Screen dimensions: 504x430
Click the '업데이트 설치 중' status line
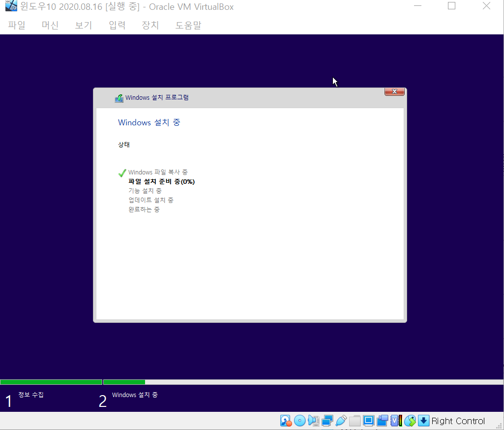pyautogui.click(x=151, y=200)
